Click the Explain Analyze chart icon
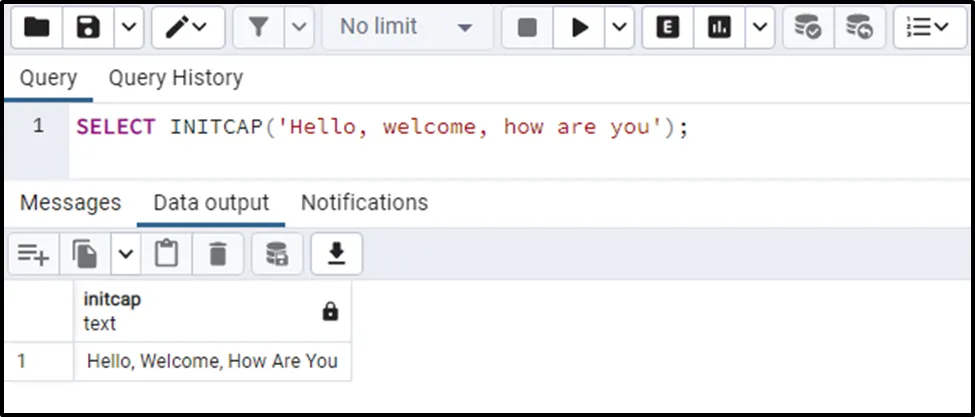 click(718, 28)
